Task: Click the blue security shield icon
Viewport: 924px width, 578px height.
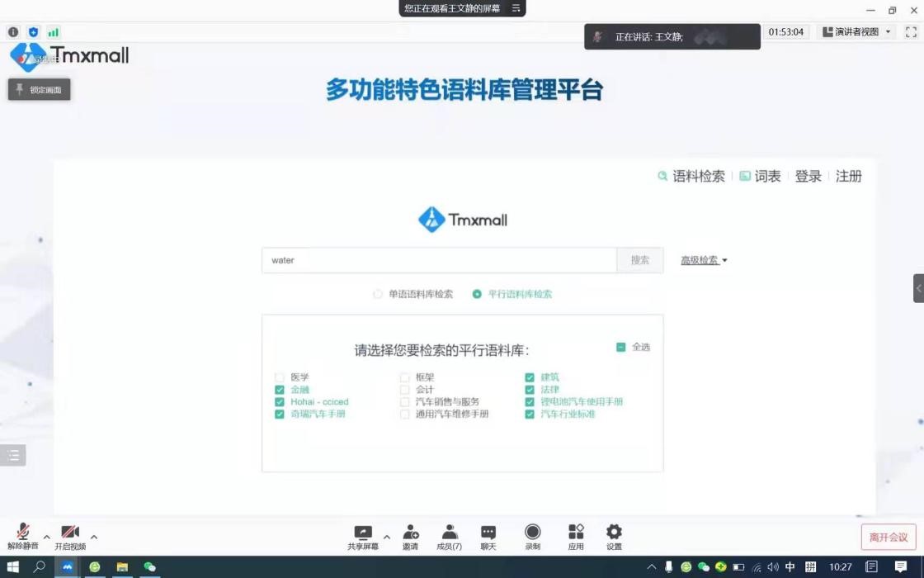Action: 34,32
